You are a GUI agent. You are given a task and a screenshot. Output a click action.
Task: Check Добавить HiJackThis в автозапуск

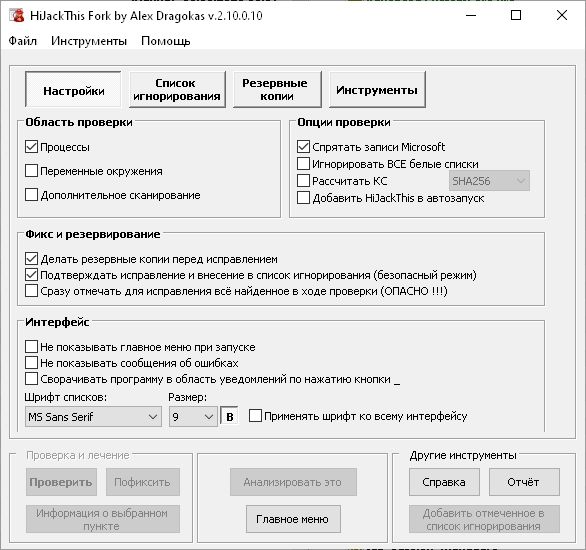[x=303, y=198]
